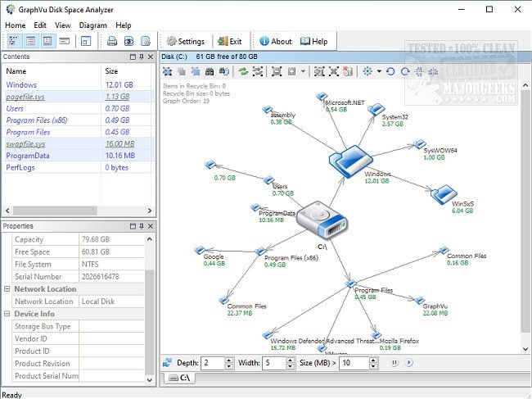Maximize the Contents panel

coord(133,57)
